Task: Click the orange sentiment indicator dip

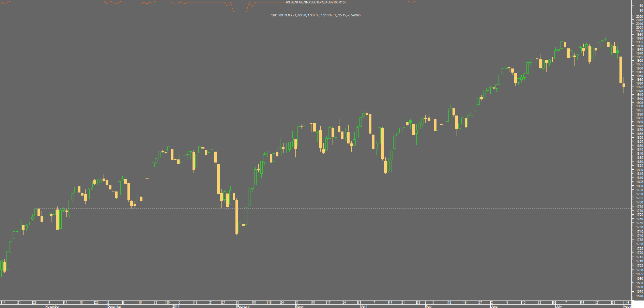Action: 240,10
